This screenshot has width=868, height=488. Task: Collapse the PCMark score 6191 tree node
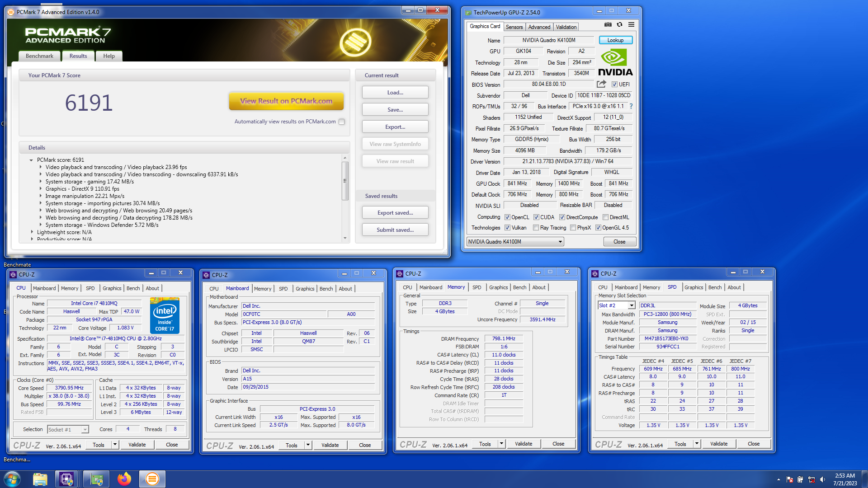[x=31, y=160]
